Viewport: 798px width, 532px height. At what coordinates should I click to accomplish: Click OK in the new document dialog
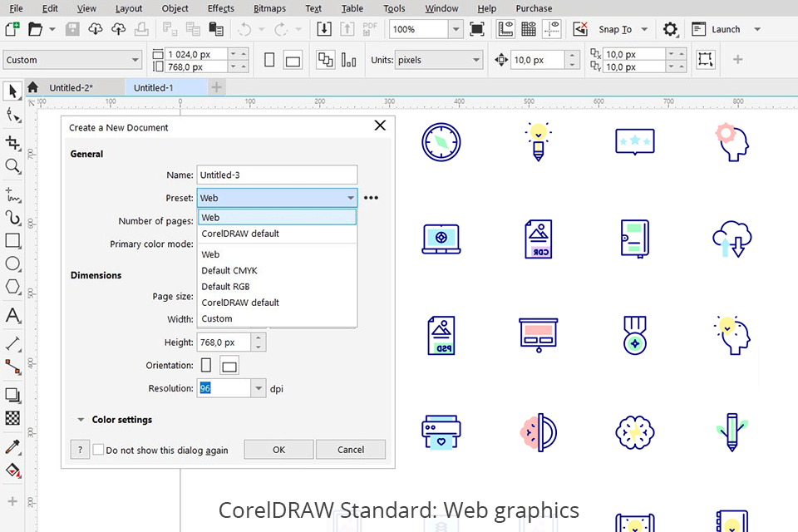(279, 450)
